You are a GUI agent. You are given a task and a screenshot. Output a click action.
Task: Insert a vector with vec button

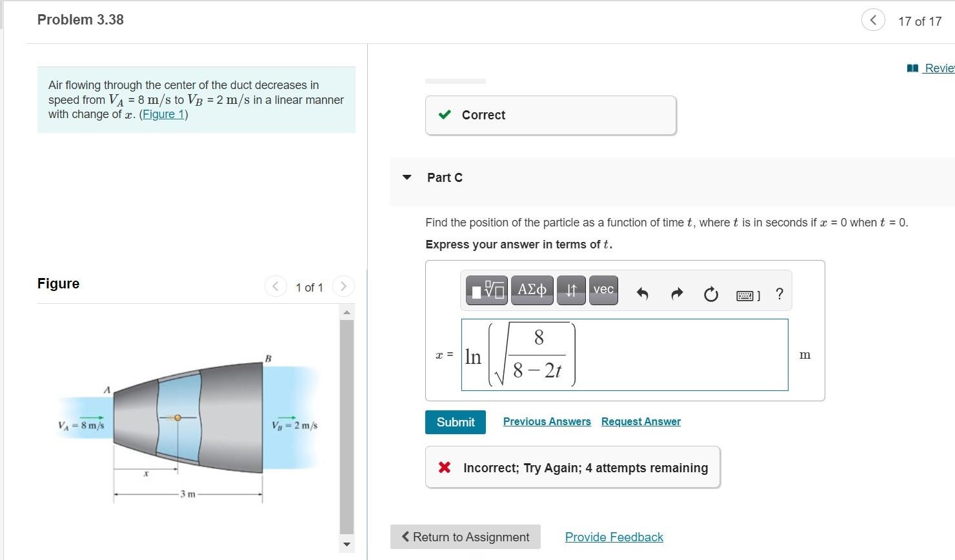603,290
